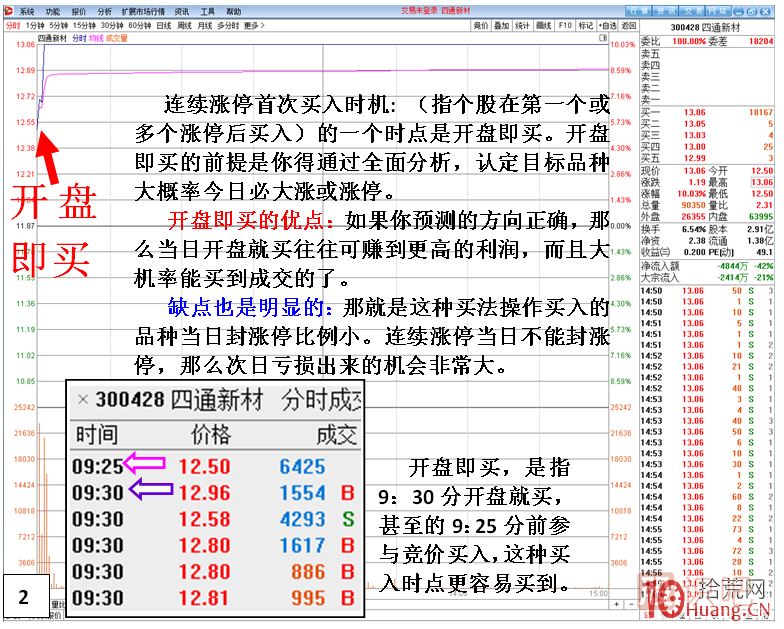This screenshot has height=629, width=784.
Task: Select the 5分钟 period tab
Action: point(61,25)
